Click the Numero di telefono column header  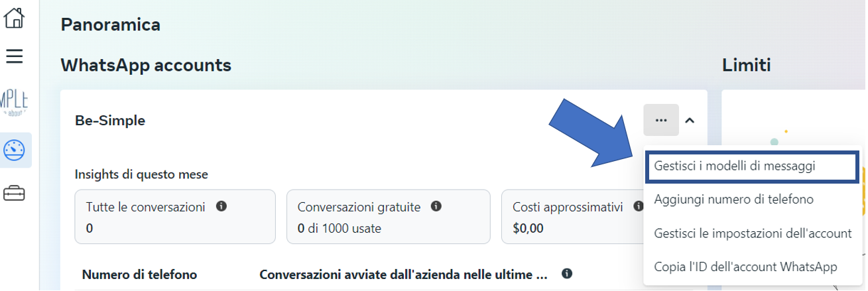tap(139, 274)
